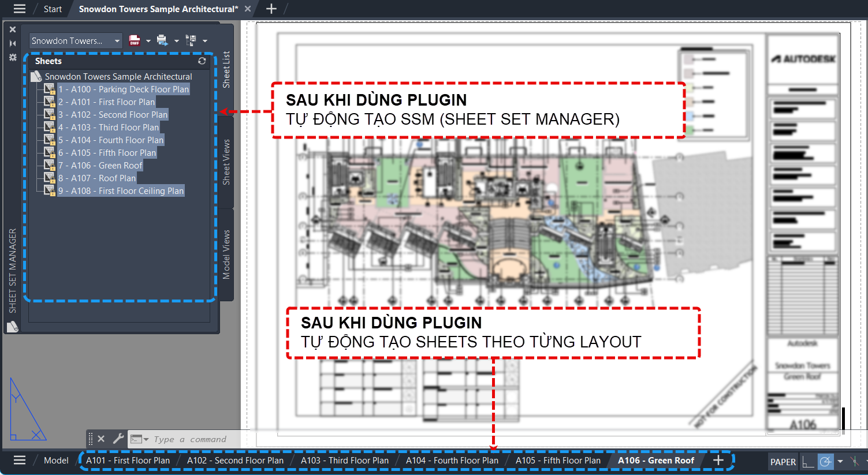Click the Model button in the status bar

(x=55, y=460)
